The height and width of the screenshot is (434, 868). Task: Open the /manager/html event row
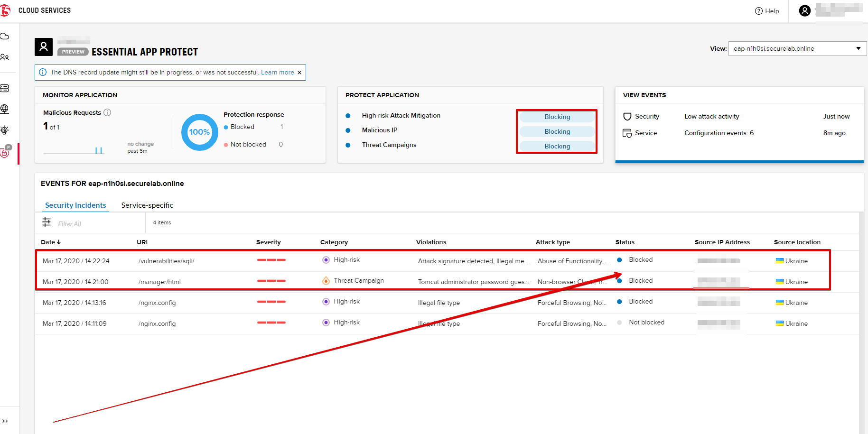pyautogui.click(x=447, y=282)
